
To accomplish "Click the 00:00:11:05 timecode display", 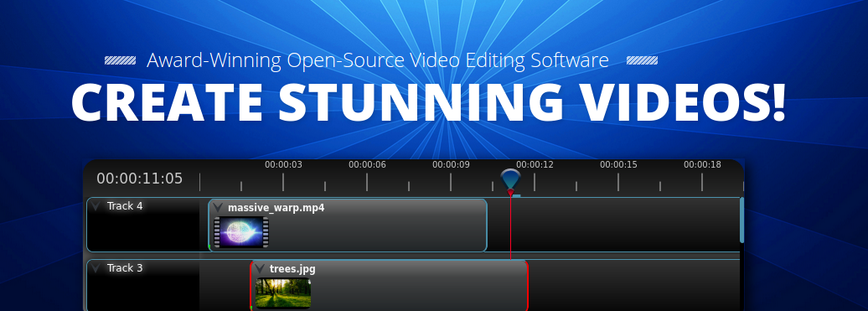I will [139, 179].
